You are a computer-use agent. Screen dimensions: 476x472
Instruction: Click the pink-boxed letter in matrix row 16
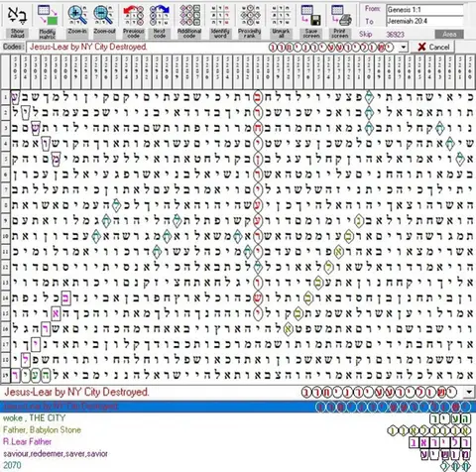pos(46,329)
